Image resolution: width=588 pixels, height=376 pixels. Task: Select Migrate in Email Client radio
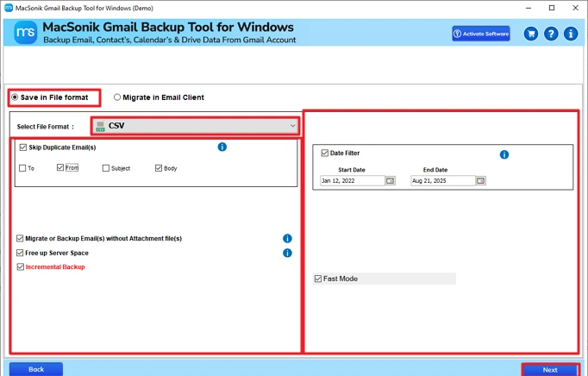[x=117, y=97]
